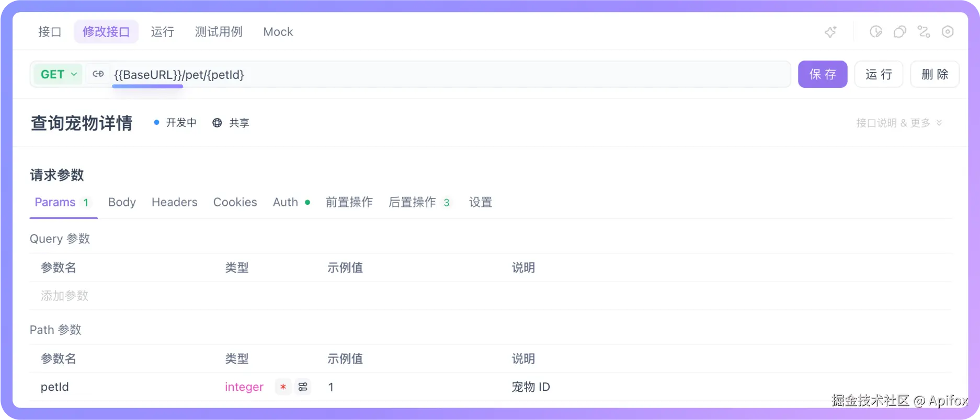Viewport: 980px width, 420px height.
Task: Click the globe icon beside 共享
Action: [217, 123]
